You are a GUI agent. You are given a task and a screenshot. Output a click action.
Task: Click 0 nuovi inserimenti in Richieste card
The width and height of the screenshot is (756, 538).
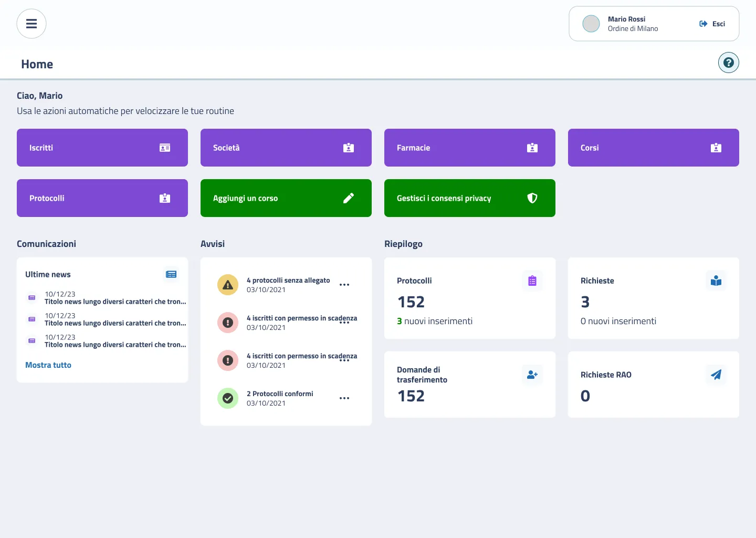pos(618,321)
